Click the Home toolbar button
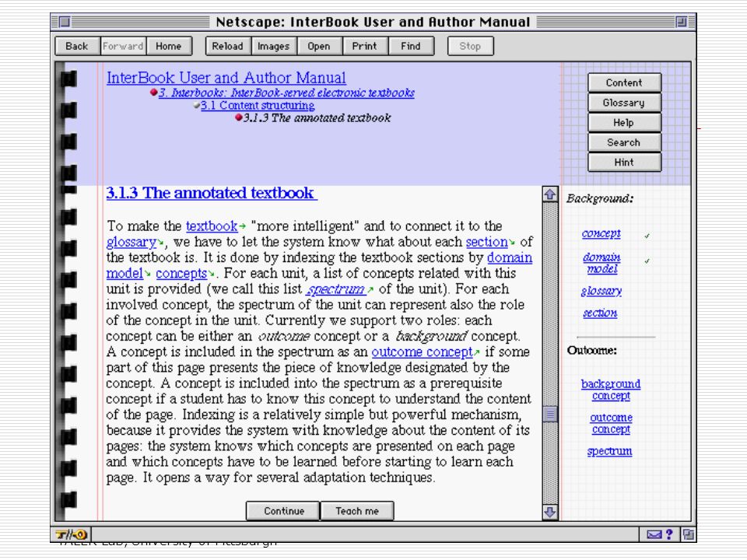 [x=169, y=46]
